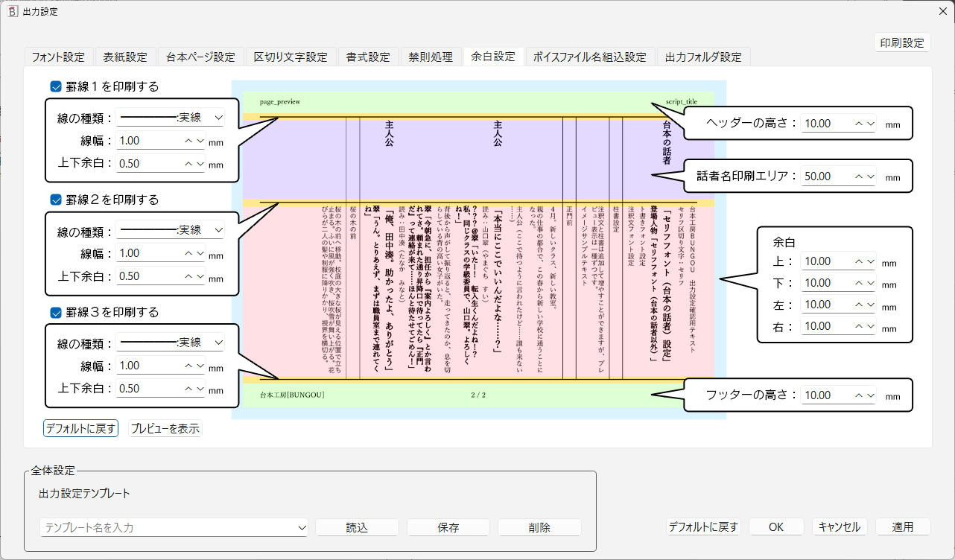
Task: Open the 線の種類 dropdown under 罫線1
Action: click(218, 117)
